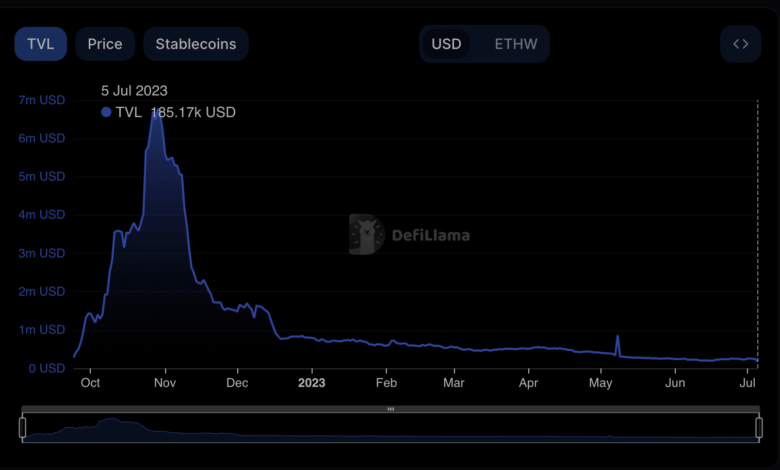Click the center grip atop range slider
Viewport: 780px width, 470px height.
(x=390, y=409)
